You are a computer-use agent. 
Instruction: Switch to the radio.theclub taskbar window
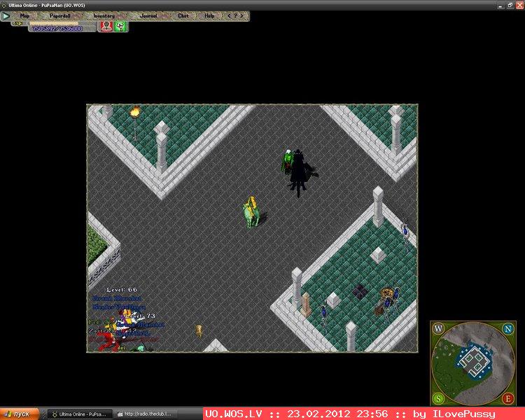pos(144,414)
